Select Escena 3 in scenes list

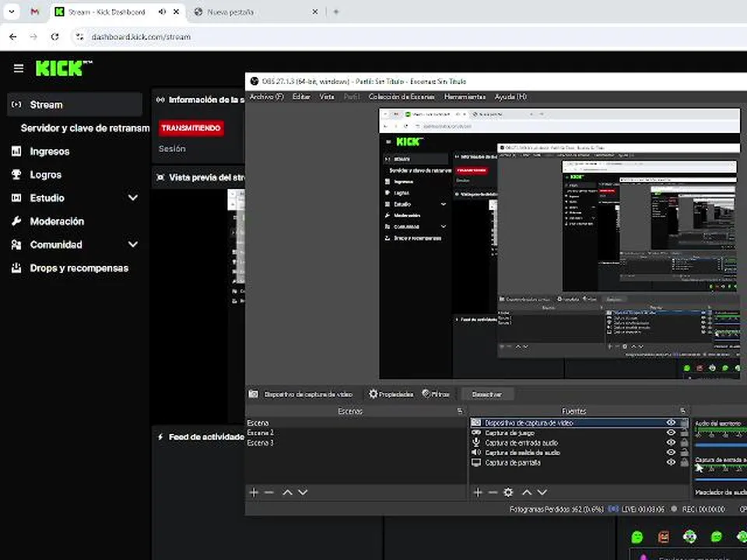(x=356, y=443)
